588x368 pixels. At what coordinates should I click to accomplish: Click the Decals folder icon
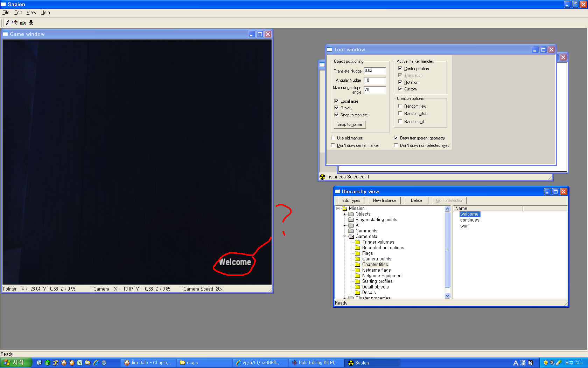tap(358, 293)
